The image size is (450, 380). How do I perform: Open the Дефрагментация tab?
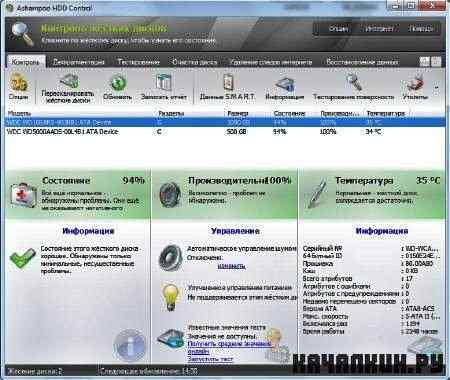point(79,62)
